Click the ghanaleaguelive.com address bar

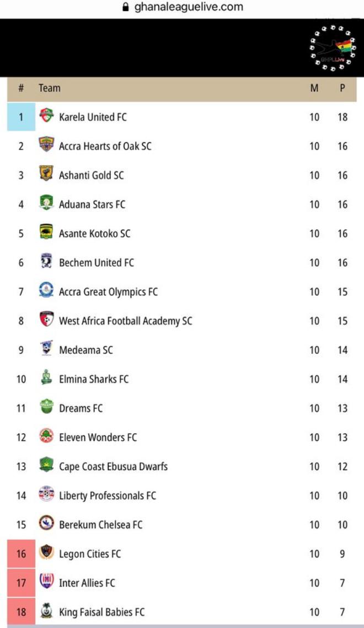(x=183, y=7)
